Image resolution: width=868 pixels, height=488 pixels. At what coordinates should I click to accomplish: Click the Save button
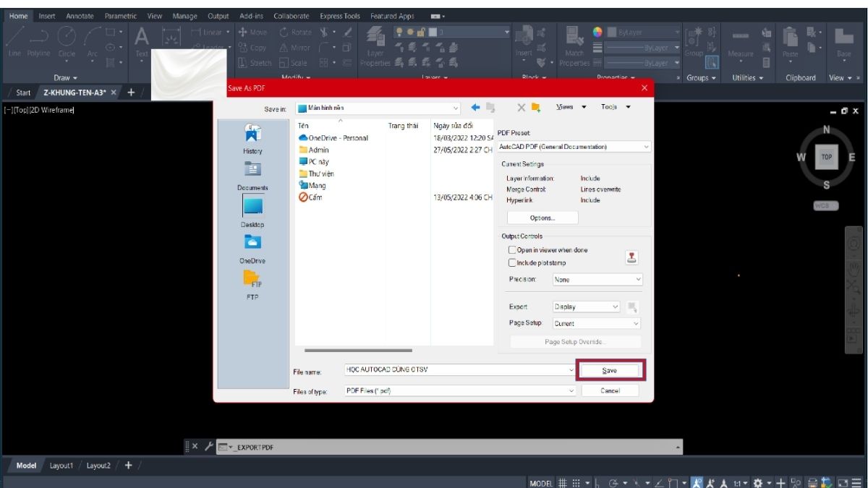[x=610, y=370]
